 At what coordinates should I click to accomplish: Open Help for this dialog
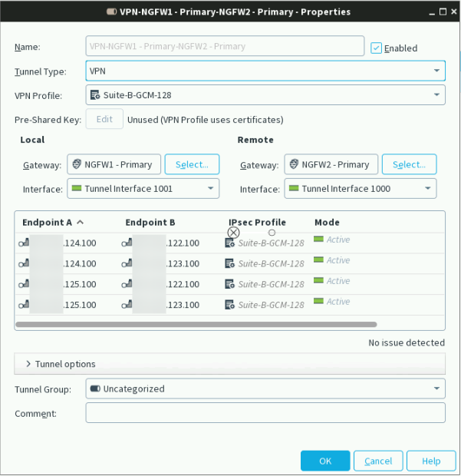(431, 461)
